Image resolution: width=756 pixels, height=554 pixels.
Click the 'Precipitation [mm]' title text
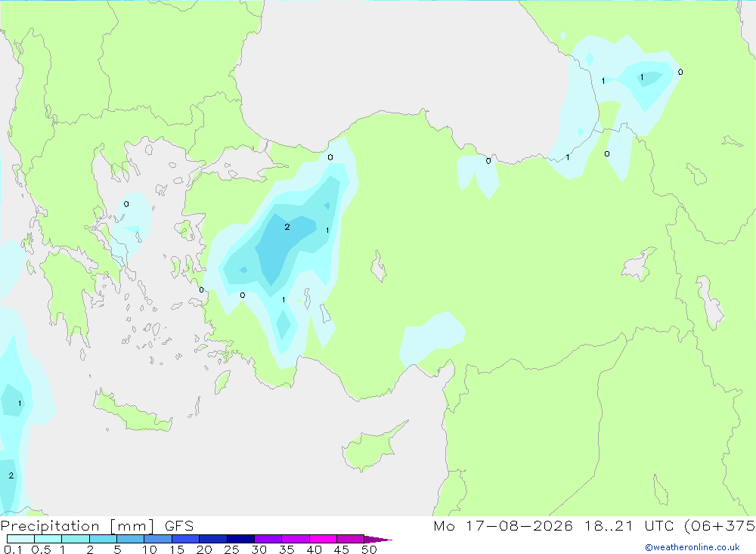pos(77,526)
